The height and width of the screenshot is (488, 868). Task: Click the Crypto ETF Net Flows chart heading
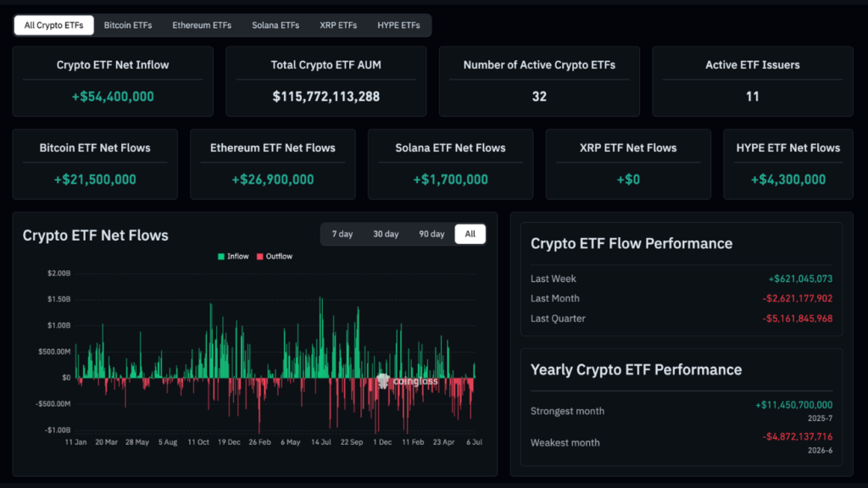tap(95, 236)
